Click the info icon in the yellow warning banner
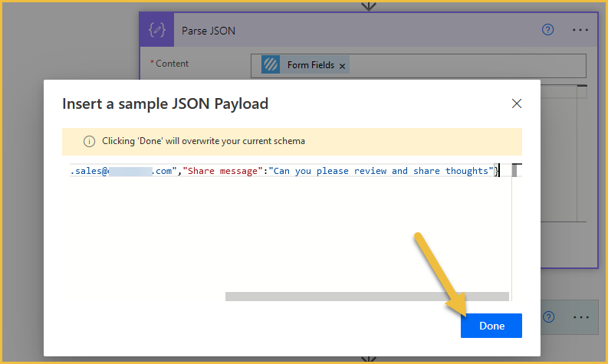 point(89,141)
